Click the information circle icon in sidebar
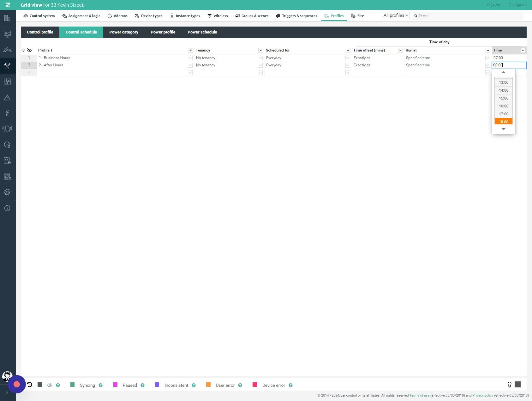Viewport: 532px width, 401px height. pyautogui.click(x=7, y=208)
